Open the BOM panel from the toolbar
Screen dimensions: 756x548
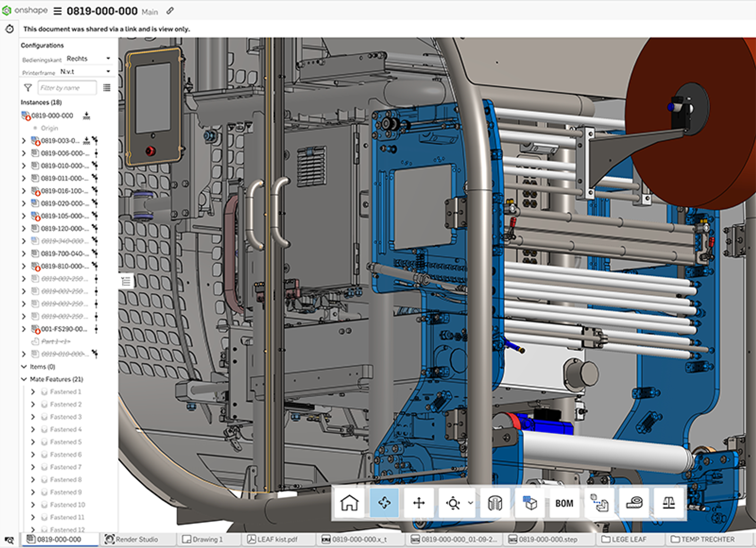click(563, 503)
